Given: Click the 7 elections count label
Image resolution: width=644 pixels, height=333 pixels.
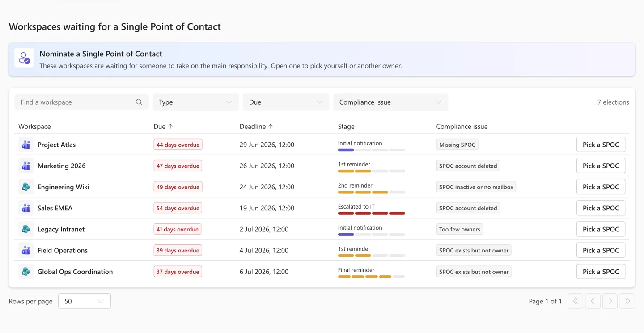Looking at the screenshot, I should (x=613, y=102).
